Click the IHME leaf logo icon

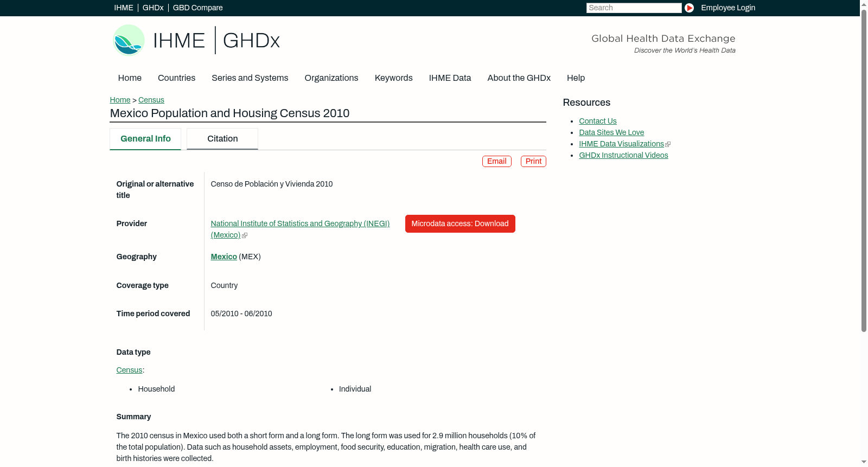tap(129, 40)
